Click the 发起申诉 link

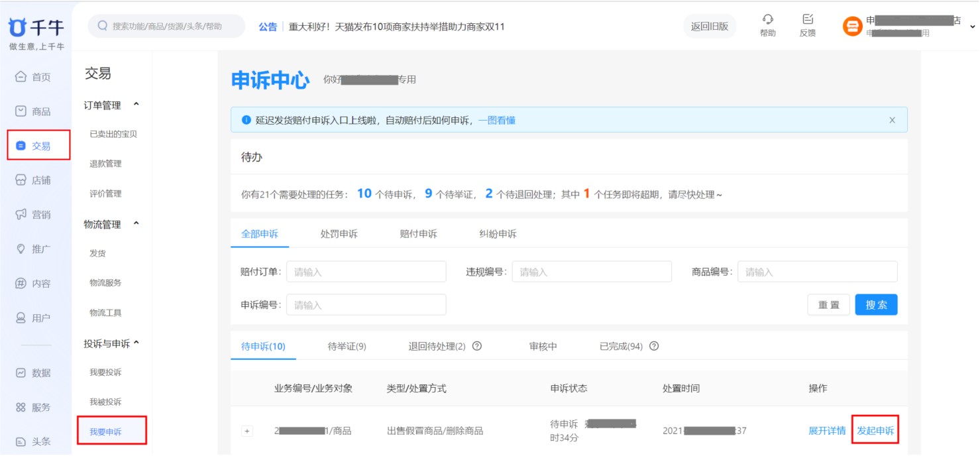click(875, 431)
